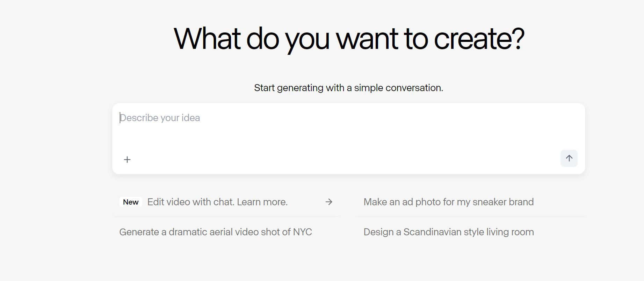Viewport: 644px width, 281px height.
Task: Choose the aerial video of NYC prompt
Action: tap(216, 232)
